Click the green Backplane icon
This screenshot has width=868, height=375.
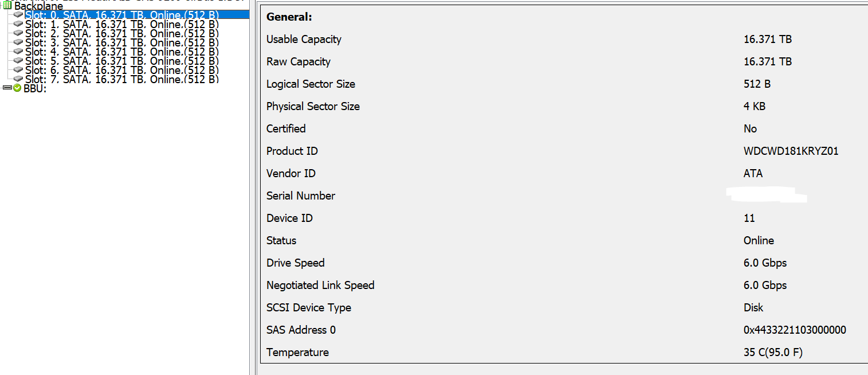click(x=7, y=5)
